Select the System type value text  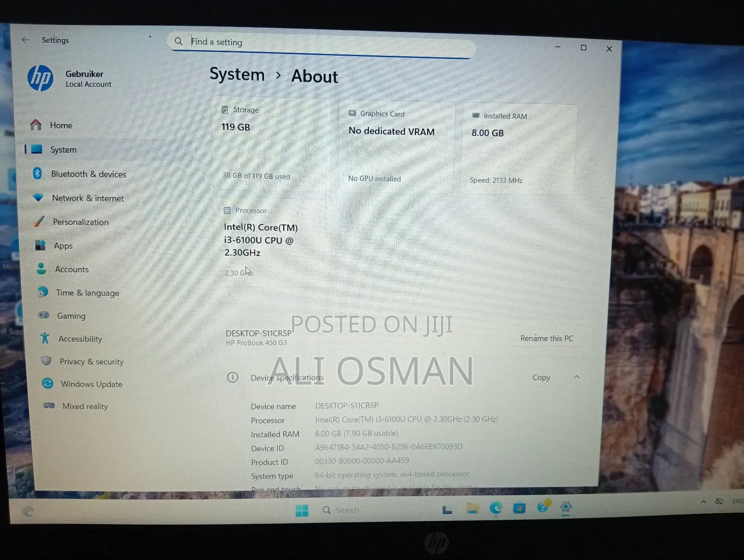(x=392, y=474)
